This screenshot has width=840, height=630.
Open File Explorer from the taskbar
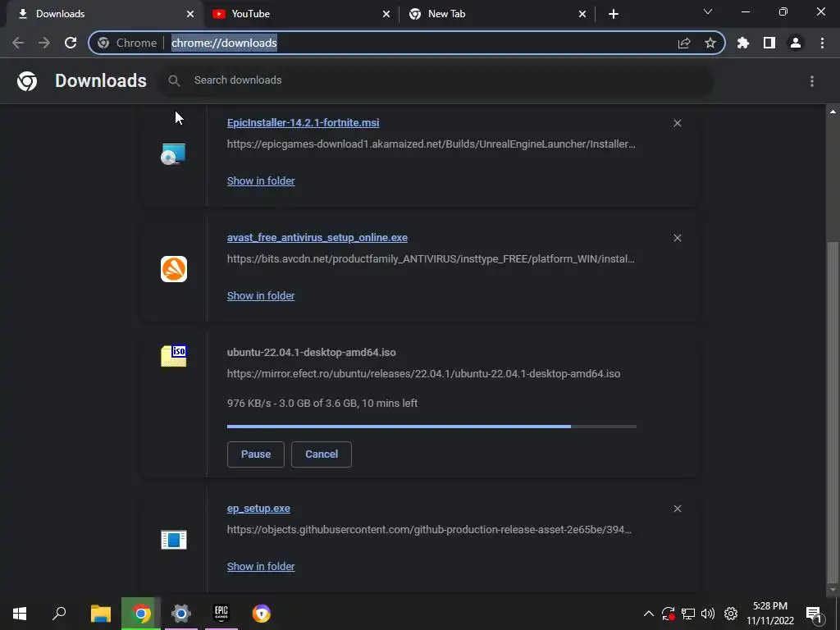coord(101,614)
